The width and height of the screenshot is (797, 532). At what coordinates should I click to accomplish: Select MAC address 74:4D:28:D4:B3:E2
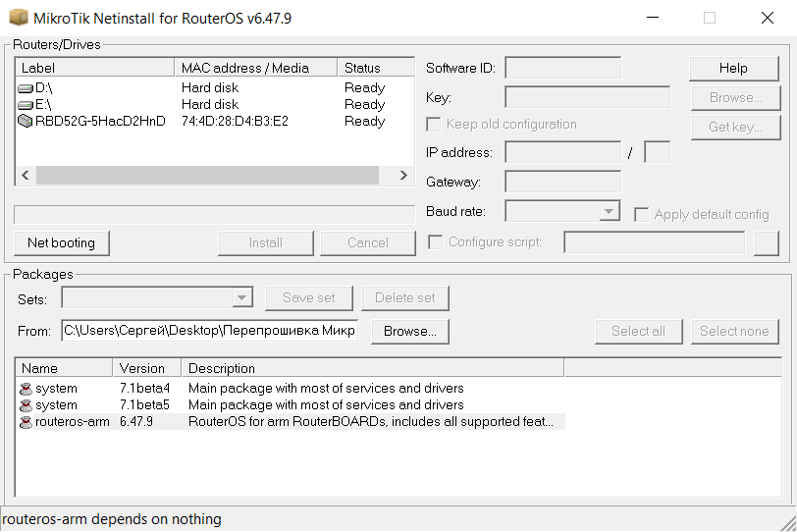[235, 122]
